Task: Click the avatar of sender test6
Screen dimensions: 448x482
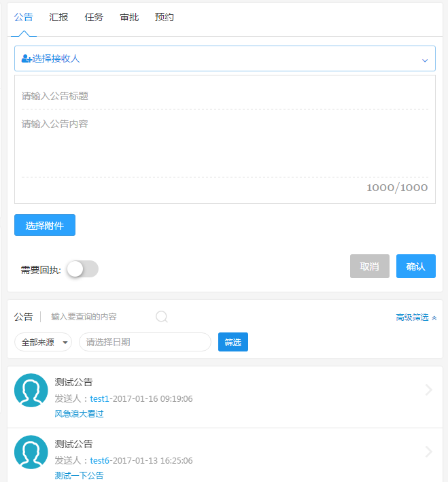Action: point(31,452)
